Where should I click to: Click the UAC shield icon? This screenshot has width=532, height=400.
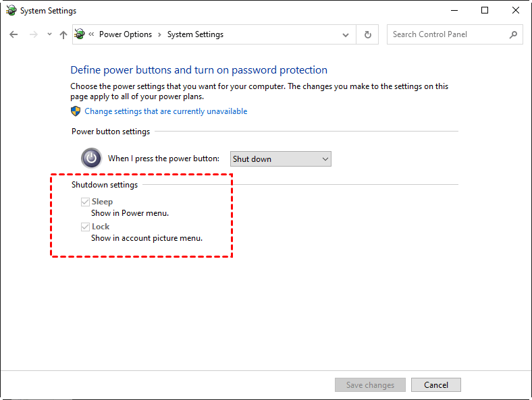click(x=76, y=111)
